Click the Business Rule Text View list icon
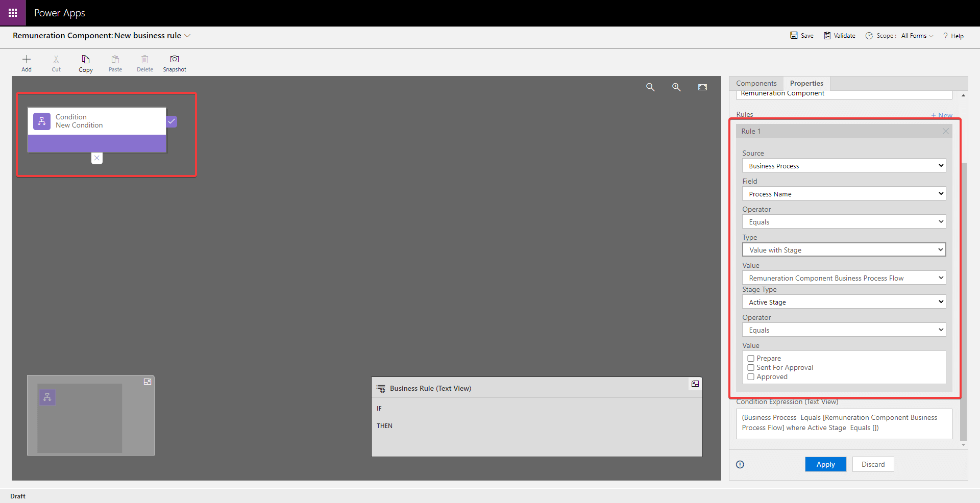 (x=381, y=388)
